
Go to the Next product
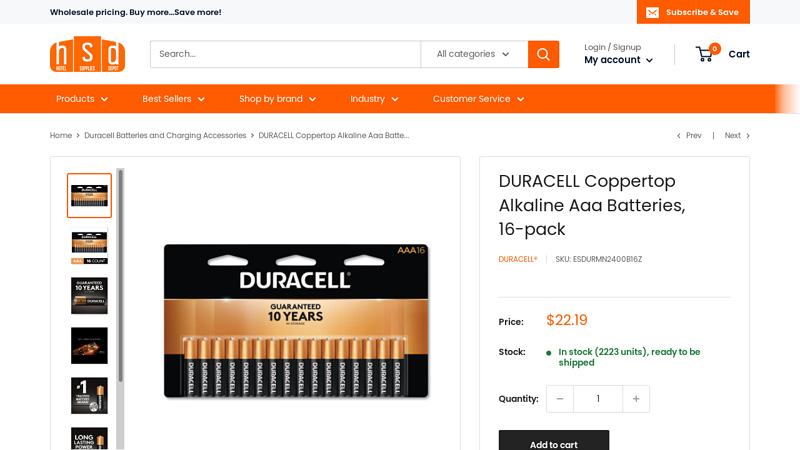click(x=737, y=135)
